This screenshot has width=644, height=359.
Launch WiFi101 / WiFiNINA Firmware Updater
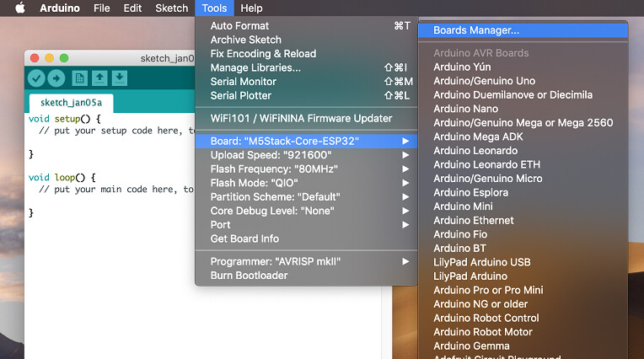[x=306, y=118]
